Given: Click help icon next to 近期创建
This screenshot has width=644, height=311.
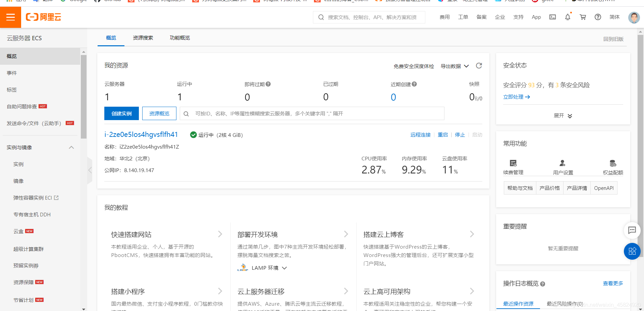Looking at the screenshot, I should coord(414,84).
